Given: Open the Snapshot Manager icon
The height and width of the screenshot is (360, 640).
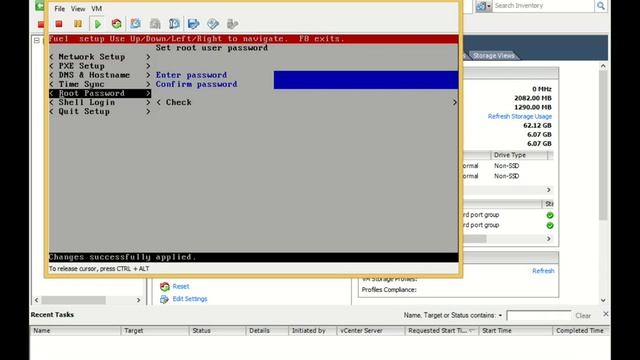Looking at the screenshot, I should click(174, 24).
